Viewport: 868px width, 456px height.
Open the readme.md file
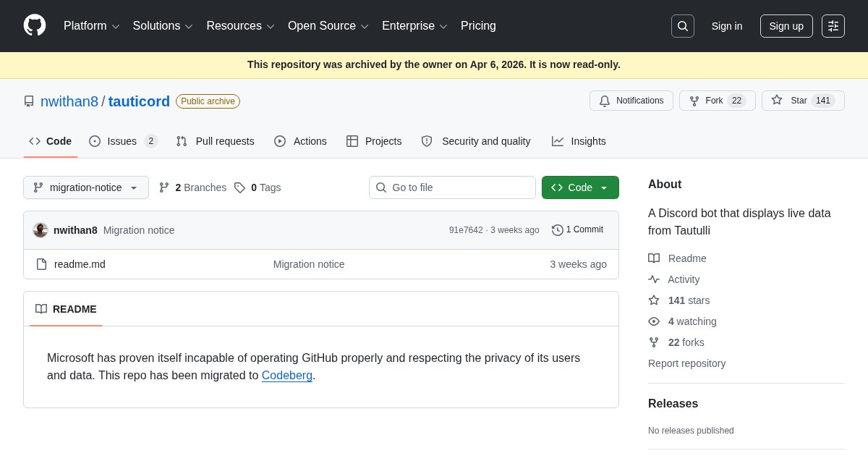[80, 264]
